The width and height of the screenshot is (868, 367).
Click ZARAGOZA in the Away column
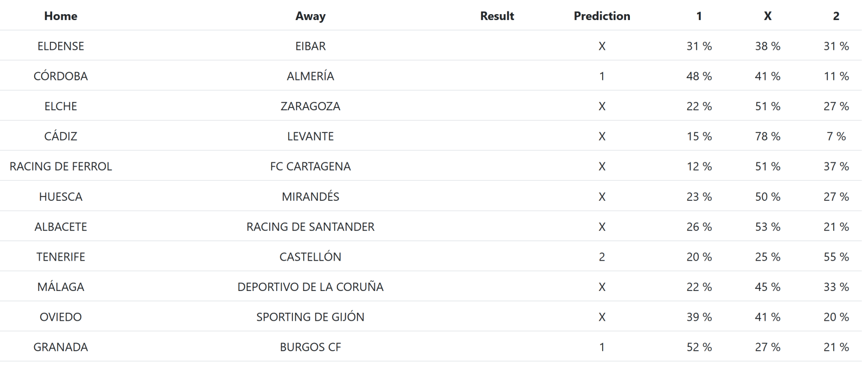[310, 106]
